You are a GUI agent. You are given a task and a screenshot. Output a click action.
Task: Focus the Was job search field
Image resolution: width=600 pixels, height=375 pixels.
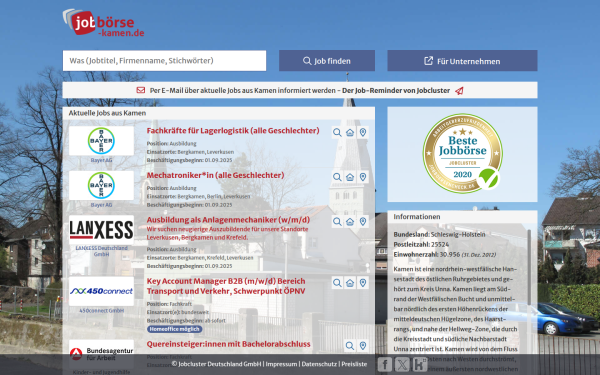[165, 61]
